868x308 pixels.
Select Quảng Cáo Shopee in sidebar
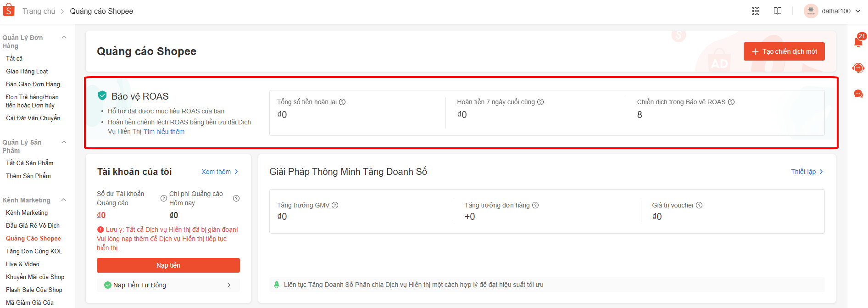(x=33, y=238)
